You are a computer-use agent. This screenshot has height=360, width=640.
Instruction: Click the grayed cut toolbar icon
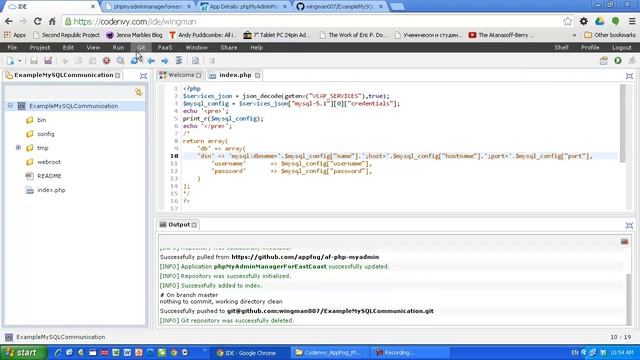pos(64,61)
